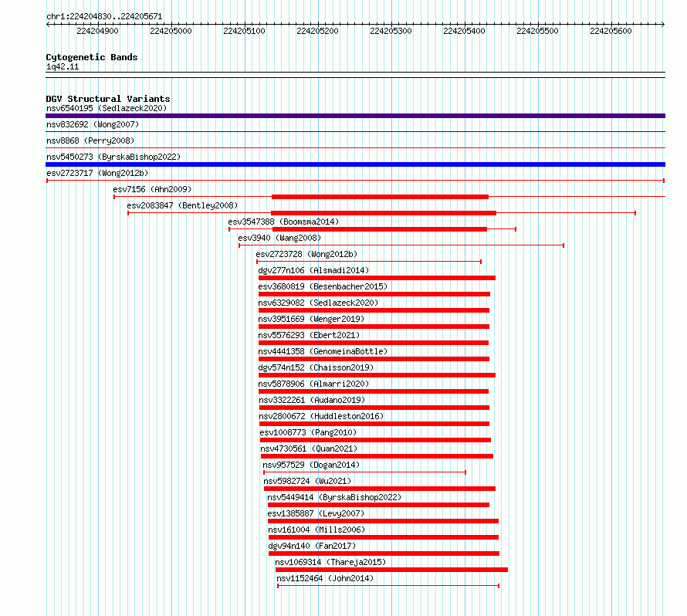Click nsv5449414 (ByrskaBishop2022) label
This screenshot has height=616, width=687.
(x=334, y=497)
